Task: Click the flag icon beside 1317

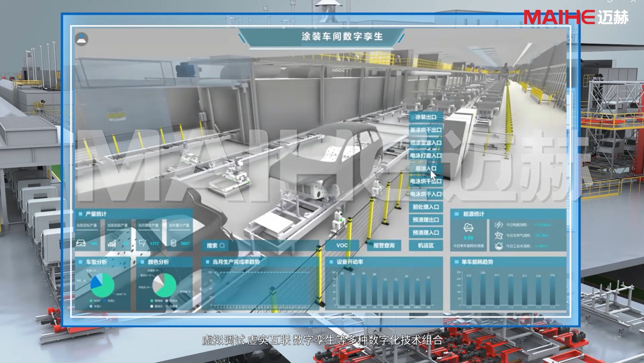Action: click(142, 243)
